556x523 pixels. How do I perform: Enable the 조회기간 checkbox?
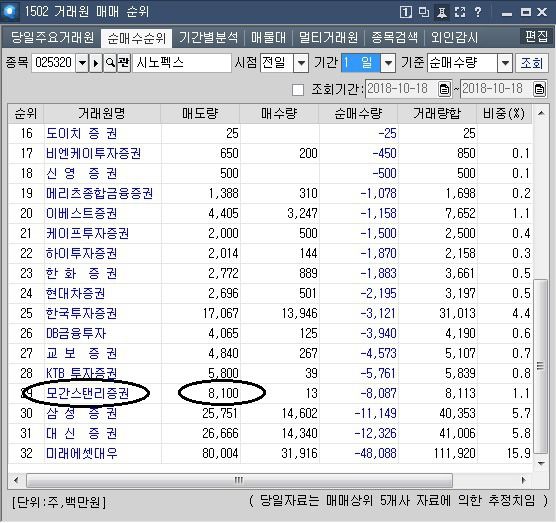pyautogui.click(x=298, y=90)
